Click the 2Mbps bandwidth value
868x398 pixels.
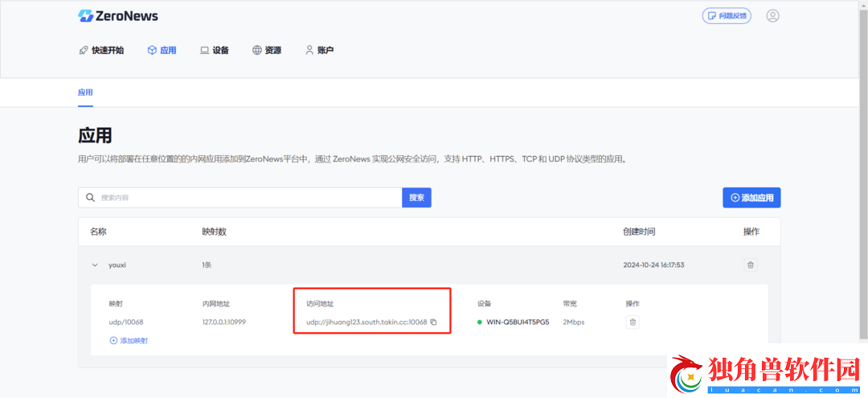pos(574,322)
